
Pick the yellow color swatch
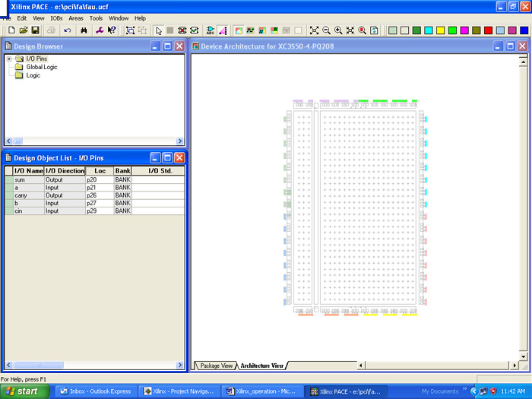441,30
